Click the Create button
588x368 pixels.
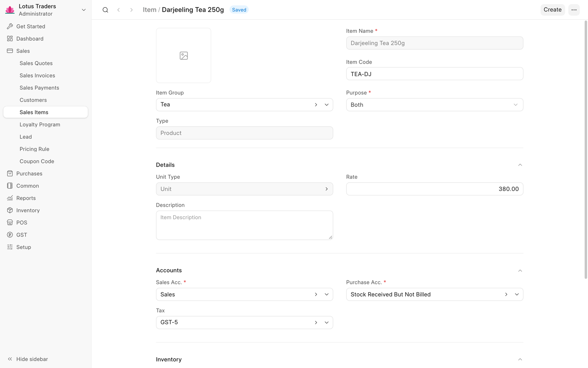pos(552,10)
